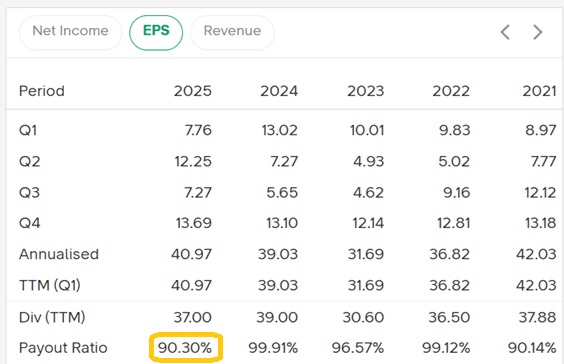
Task: Select Q3 2023 EPS value 4.62
Action: click(369, 192)
